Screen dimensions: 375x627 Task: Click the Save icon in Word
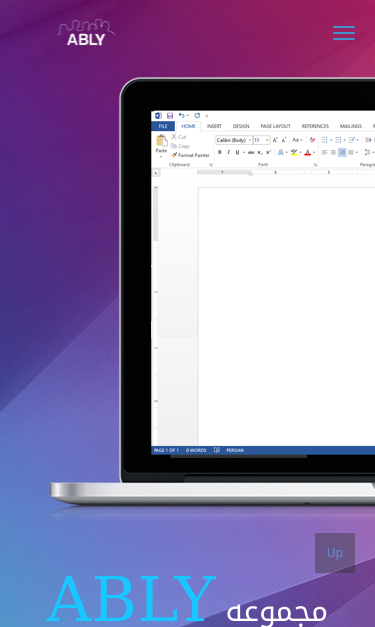[x=170, y=116]
